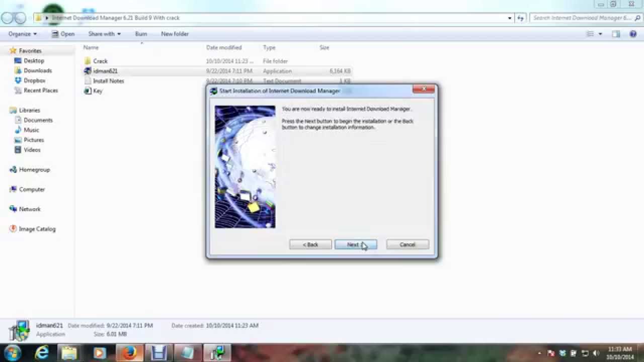The width and height of the screenshot is (644, 362).
Task: Click the Install Notes document icon
Action: [x=88, y=81]
